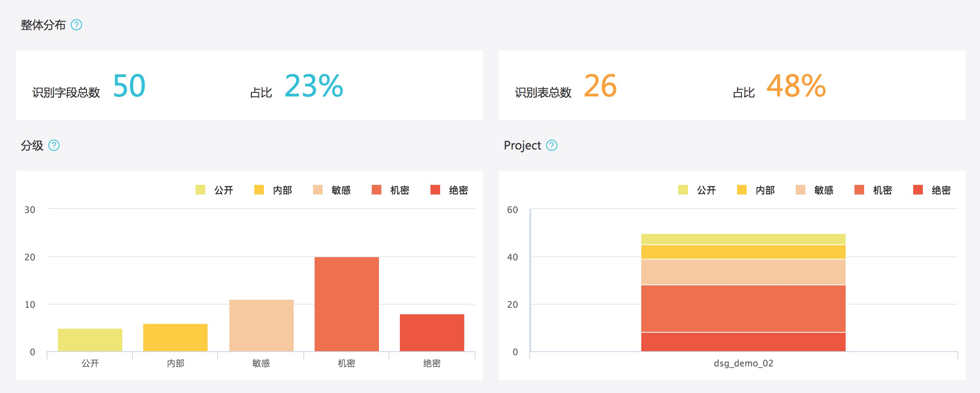Click 机密 segment of dsg_demo_02 stacked bar
980x393 pixels.
point(743,309)
